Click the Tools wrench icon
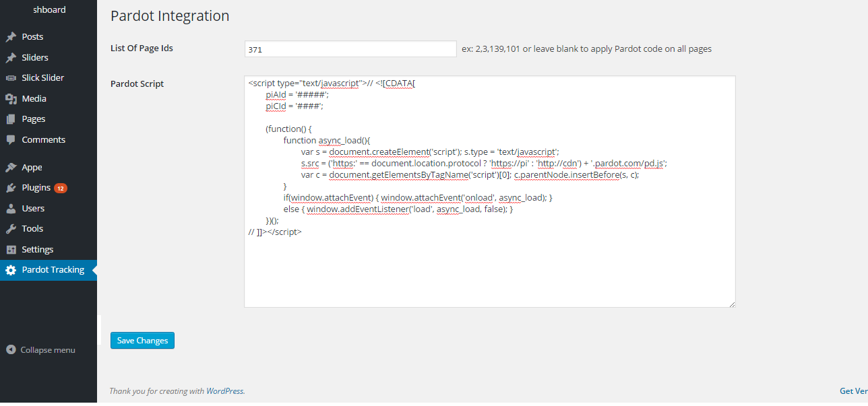The height and width of the screenshot is (406, 868). click(x=11, y=229)
